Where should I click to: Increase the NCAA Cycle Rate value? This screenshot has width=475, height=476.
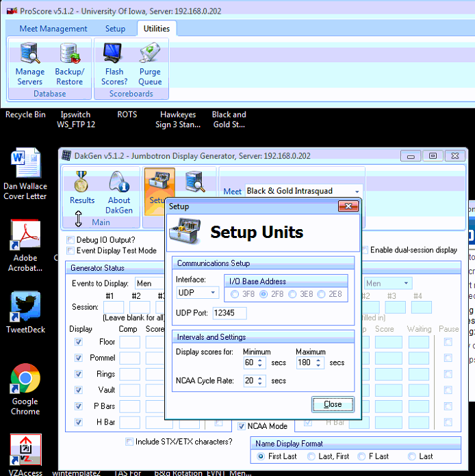tap(260, 378)
